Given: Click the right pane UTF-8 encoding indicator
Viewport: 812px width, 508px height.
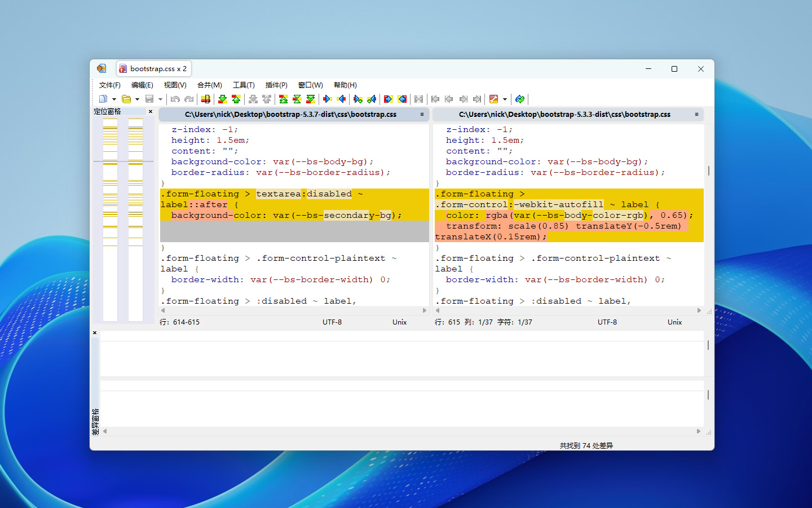Looking at the screenshot, I should (607, 322).
